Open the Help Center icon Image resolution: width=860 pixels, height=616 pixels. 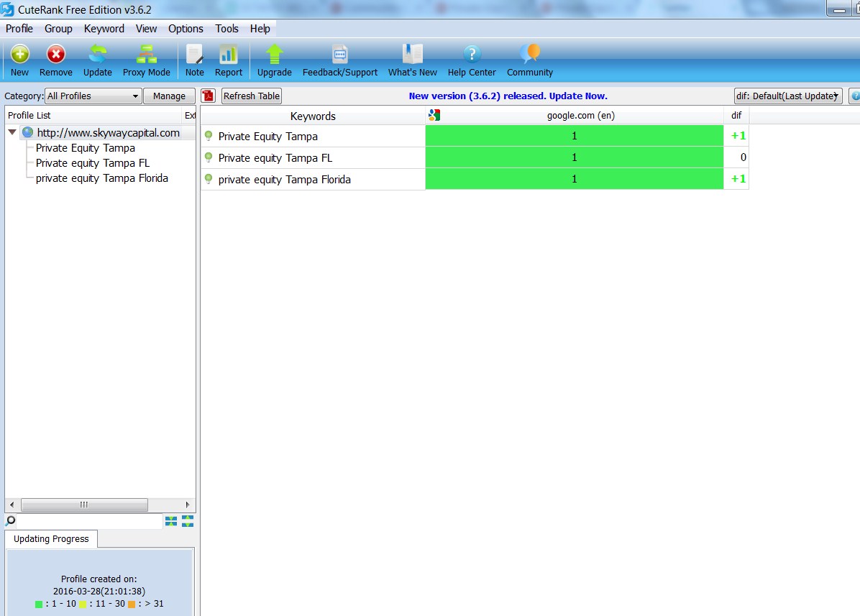pyautogui.click(x=471, y=55)
